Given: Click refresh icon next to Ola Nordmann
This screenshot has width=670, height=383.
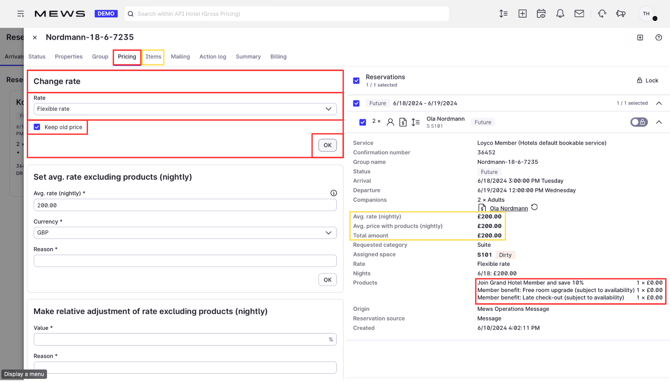Looking at the screenshot, I should click(x=535, y=207).
